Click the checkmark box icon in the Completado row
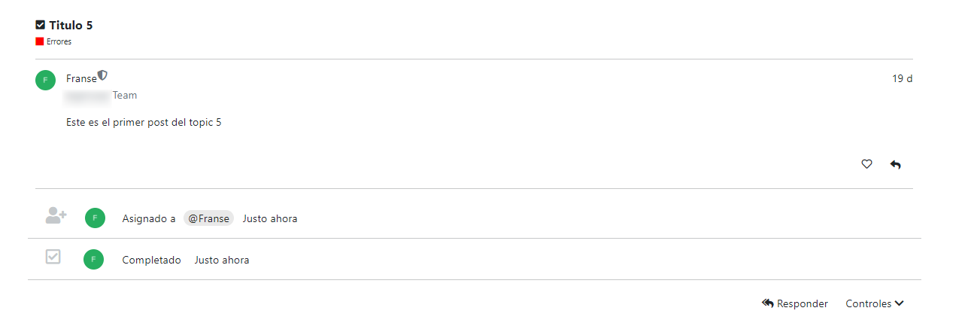The height and width of the screenshot is (320, 980). 53,257
